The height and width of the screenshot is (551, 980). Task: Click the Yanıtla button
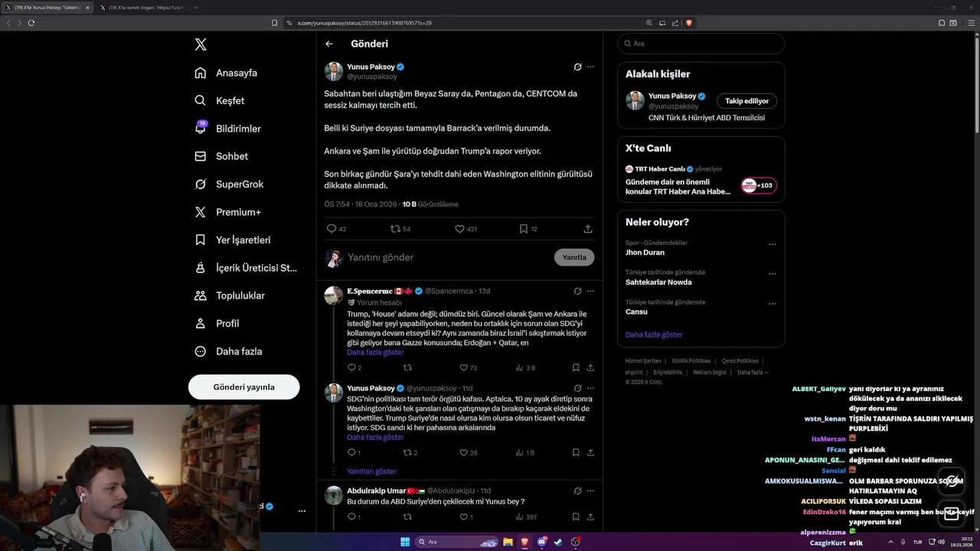[574, 257]
